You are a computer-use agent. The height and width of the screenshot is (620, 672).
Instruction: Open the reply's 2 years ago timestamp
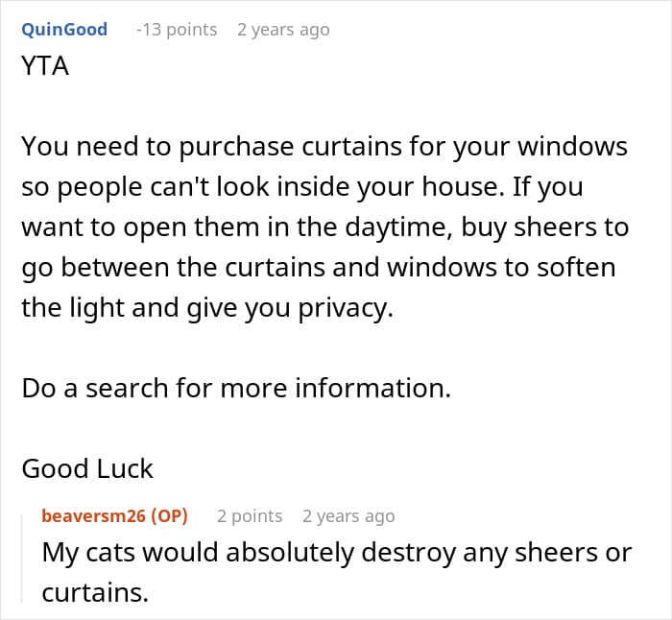[348, 516]
